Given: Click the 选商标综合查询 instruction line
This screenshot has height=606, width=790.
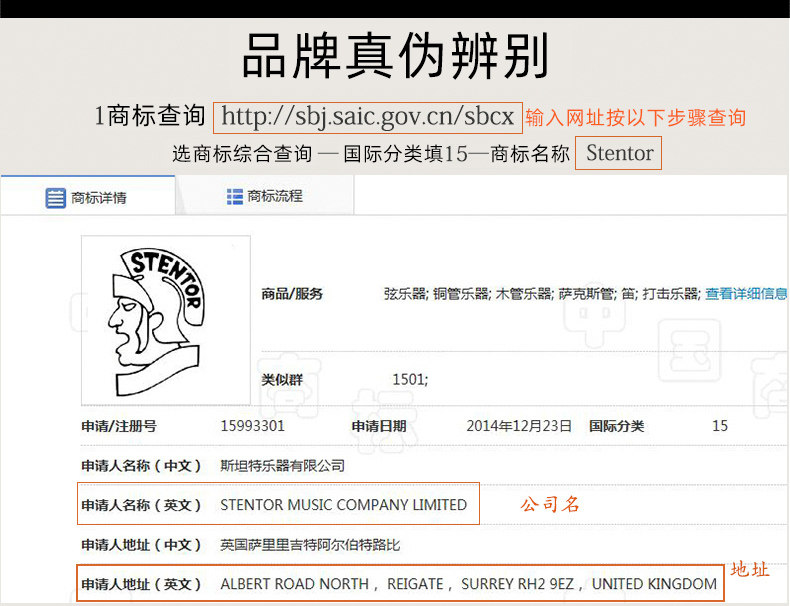Looking at the screenshot, I should pyautogui.click(x=371, y=154).
